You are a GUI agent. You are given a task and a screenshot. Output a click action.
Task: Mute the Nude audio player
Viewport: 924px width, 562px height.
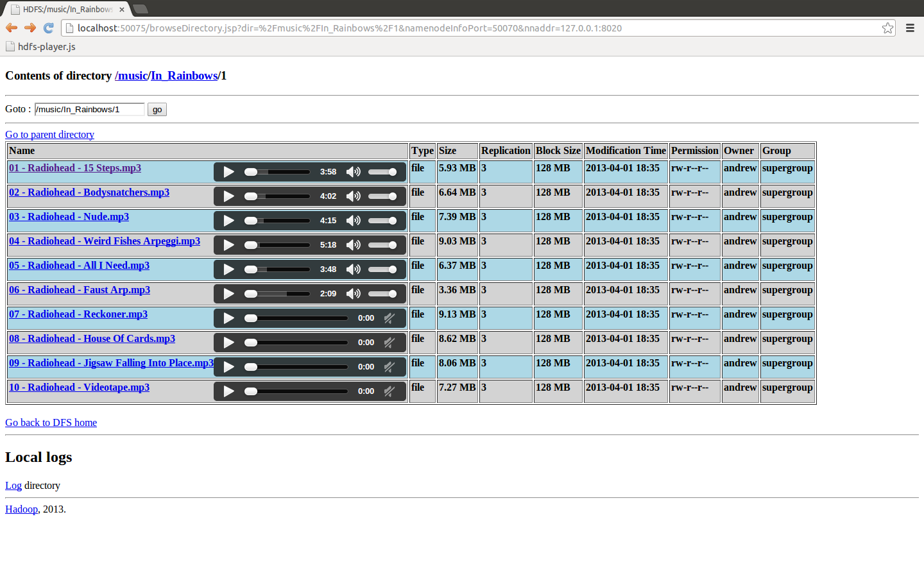[x=353, y=221]
